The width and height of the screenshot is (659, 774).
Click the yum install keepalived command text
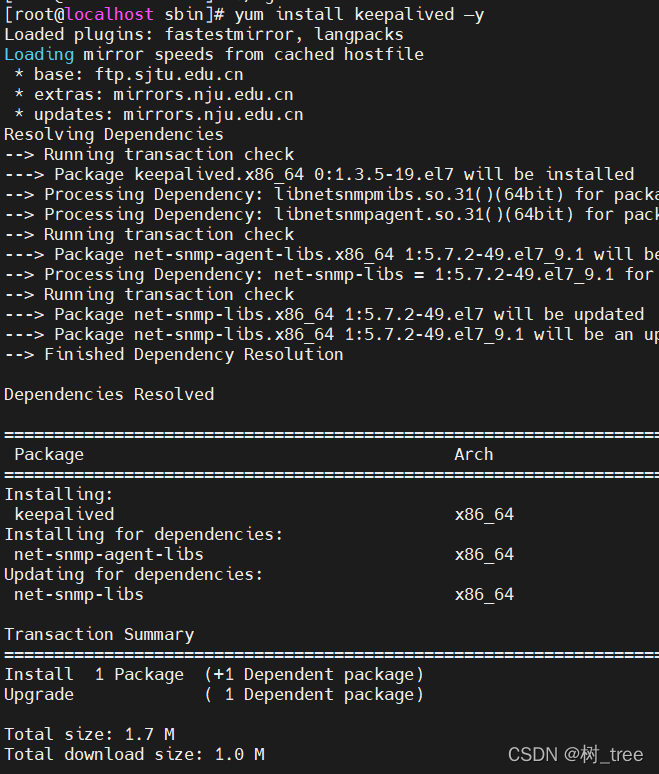359,14
